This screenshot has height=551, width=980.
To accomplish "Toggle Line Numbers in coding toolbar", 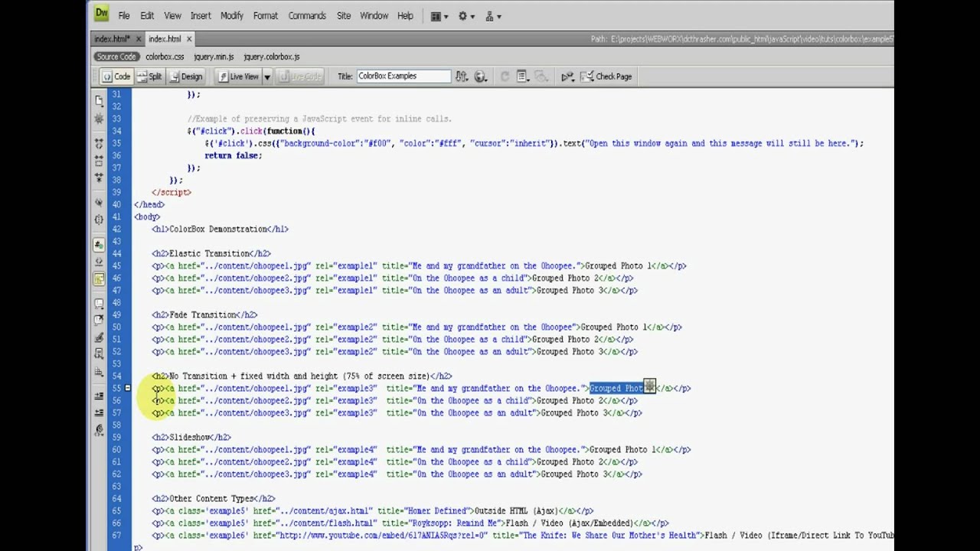I will 99,245.
